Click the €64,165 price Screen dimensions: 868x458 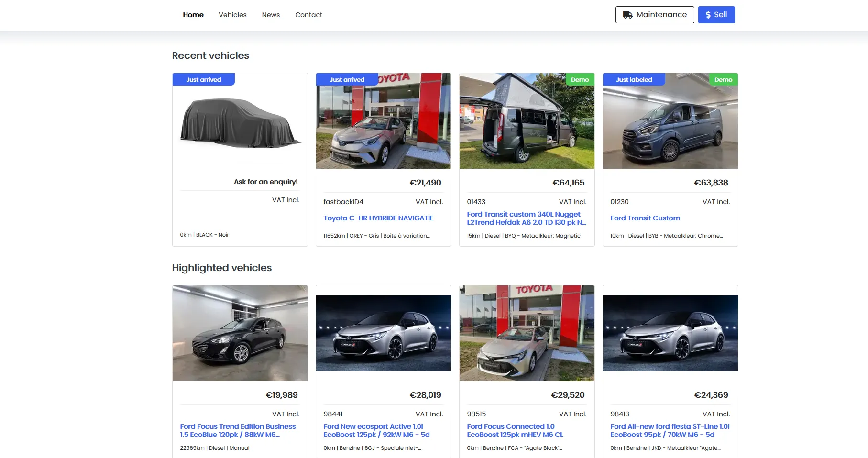click(569, 183)
